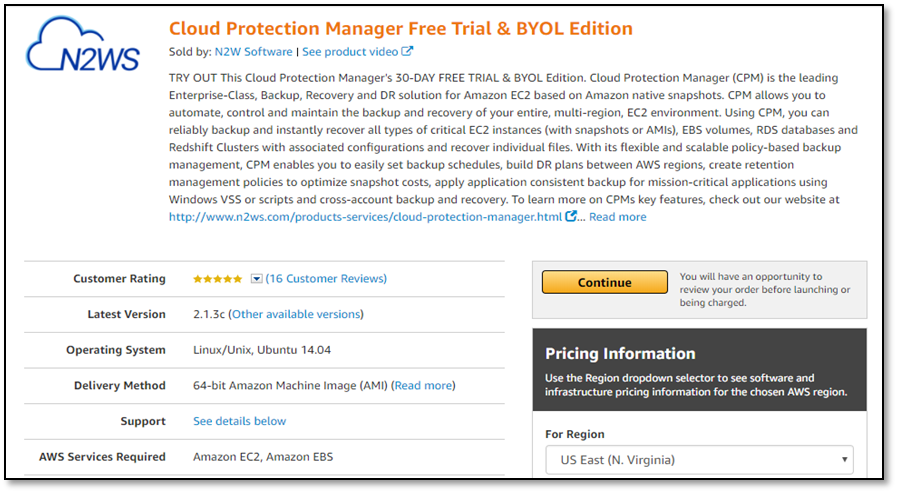
Task: Click the Continue button
Action: pos(605,283)
